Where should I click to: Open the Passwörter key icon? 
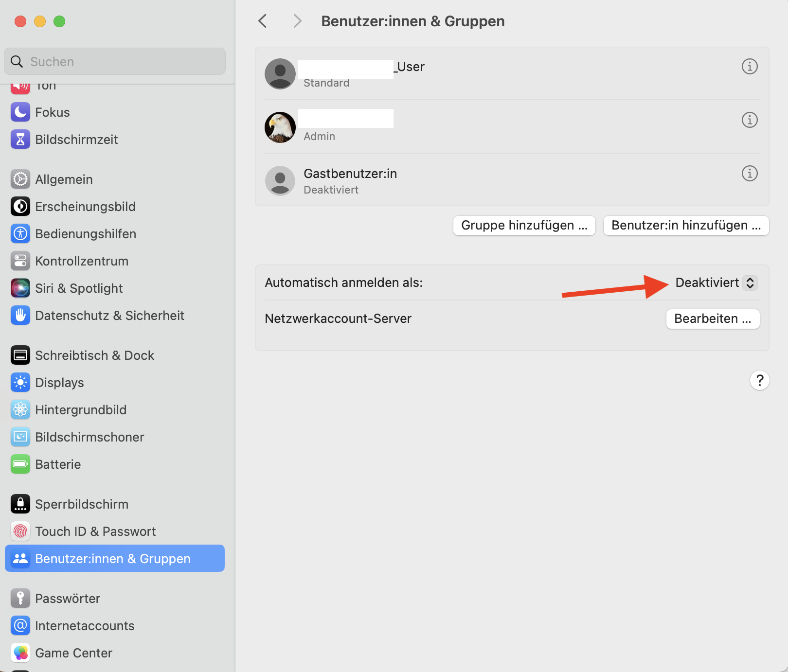[x=20, y=599]
